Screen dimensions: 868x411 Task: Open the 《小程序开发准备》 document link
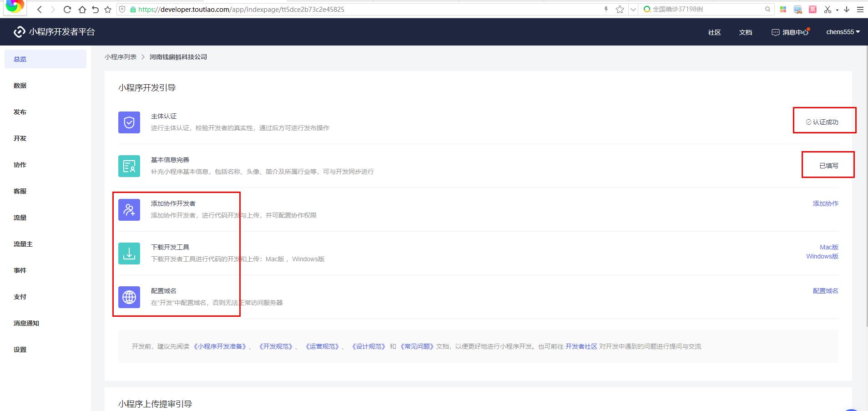[x=220, y=346]
